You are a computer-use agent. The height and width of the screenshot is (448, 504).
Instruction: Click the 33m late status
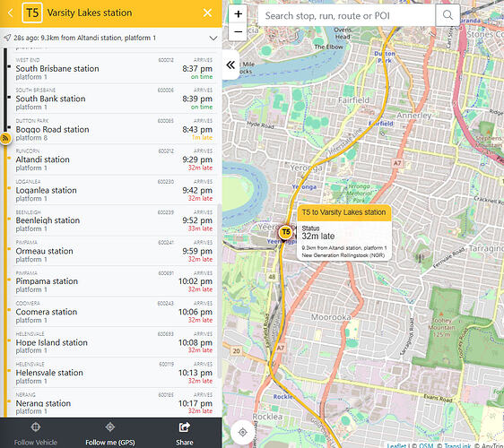point(200,228)
